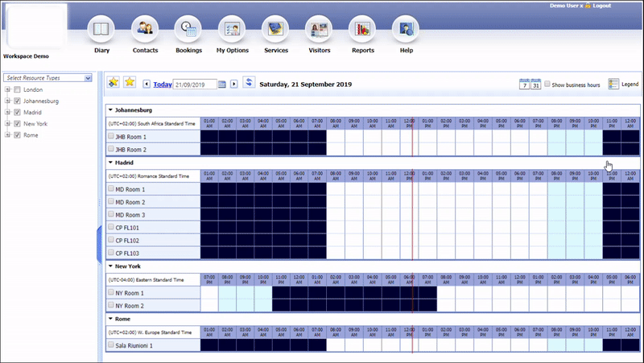Uncheck the New York location checkbox
This screenshot has height=363, width=644.
pyautogui.click(x=17, y=124)
